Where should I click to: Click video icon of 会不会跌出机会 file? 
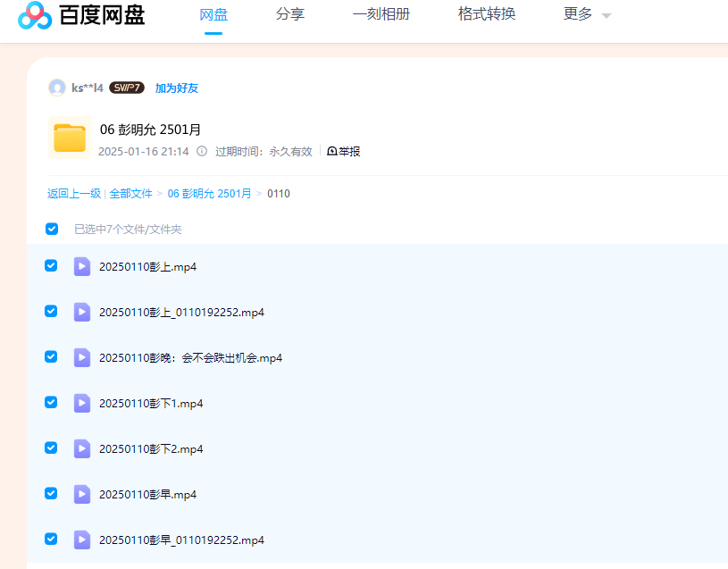82,357
